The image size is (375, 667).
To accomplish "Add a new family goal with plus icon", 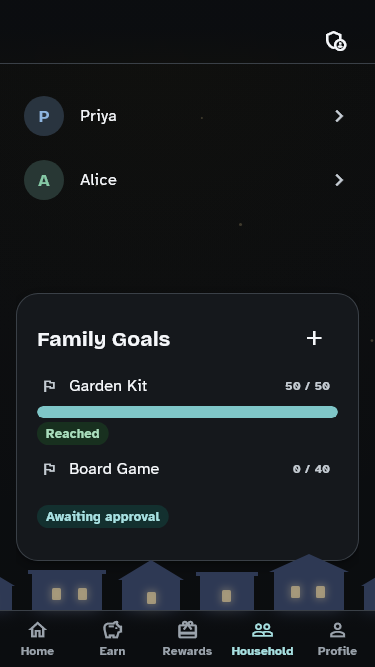I will [314, 339].
